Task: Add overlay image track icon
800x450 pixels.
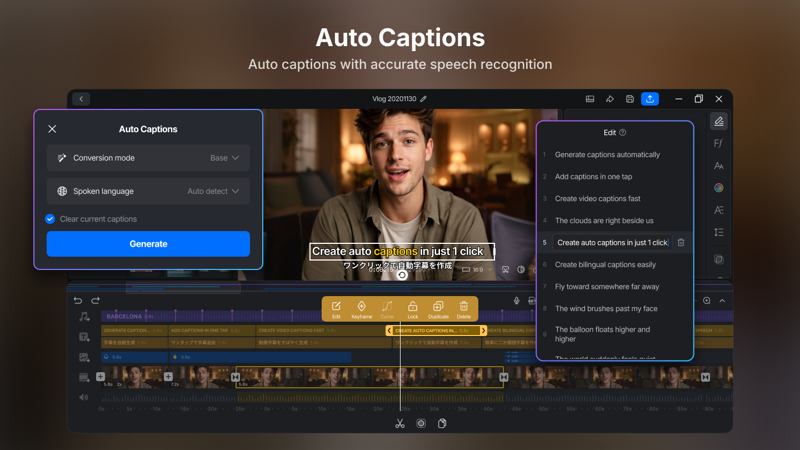Action: tap(84, 358)
